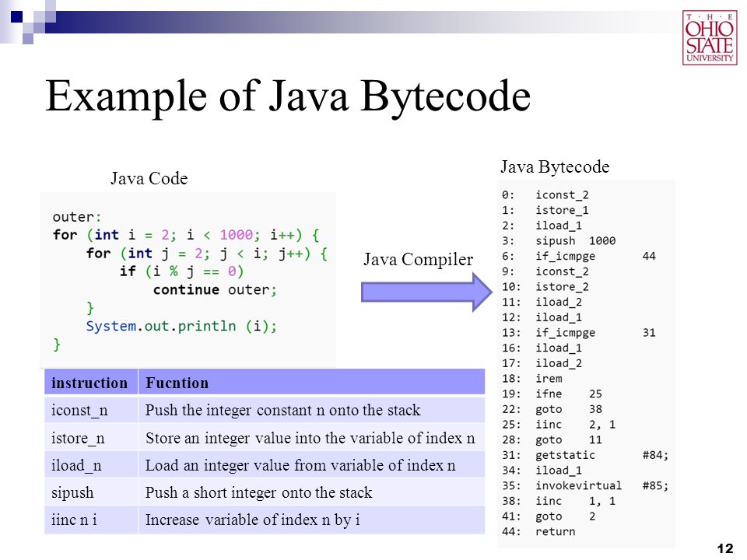Image resolution: width=747 pixels, height=560 pixels.
Task: Select the "sipush" cell in the instruction table
Action: [x=91, y=492]
